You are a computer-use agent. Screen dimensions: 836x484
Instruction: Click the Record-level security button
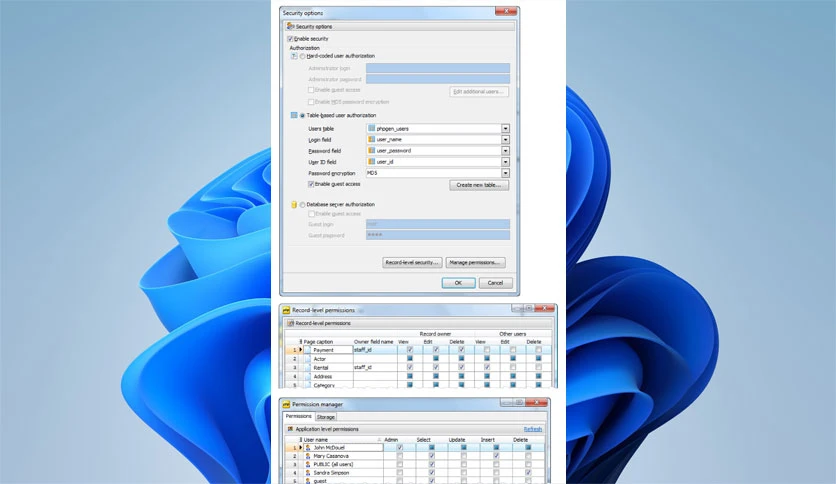412,263
